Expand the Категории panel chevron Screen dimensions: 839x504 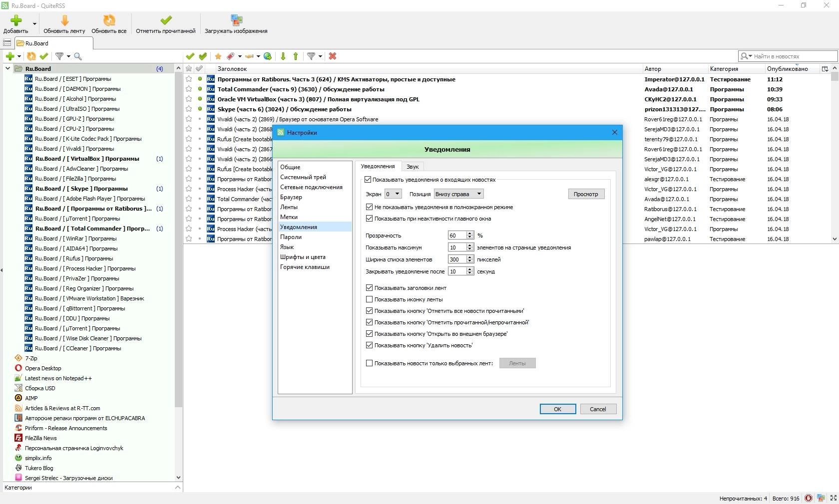[x=178, y=487]
